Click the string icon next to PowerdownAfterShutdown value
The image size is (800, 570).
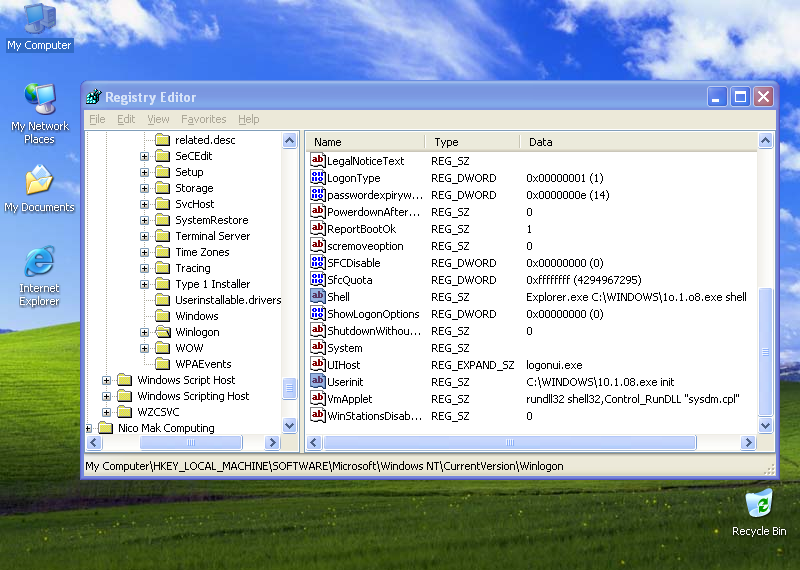coord(317,212)
